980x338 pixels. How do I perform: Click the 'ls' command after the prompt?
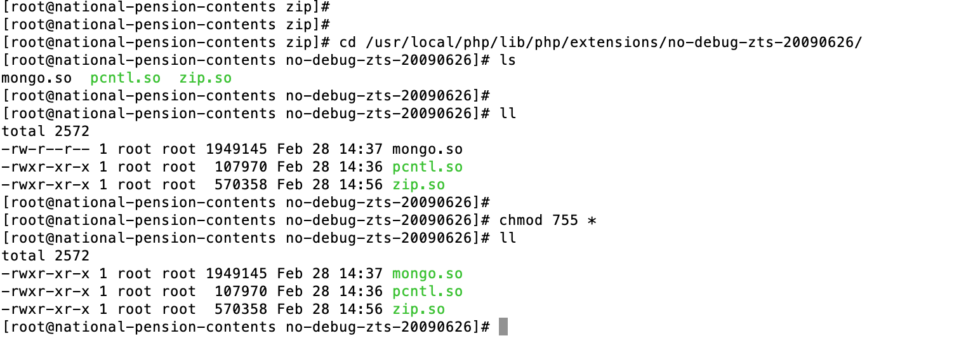[508, 60]
